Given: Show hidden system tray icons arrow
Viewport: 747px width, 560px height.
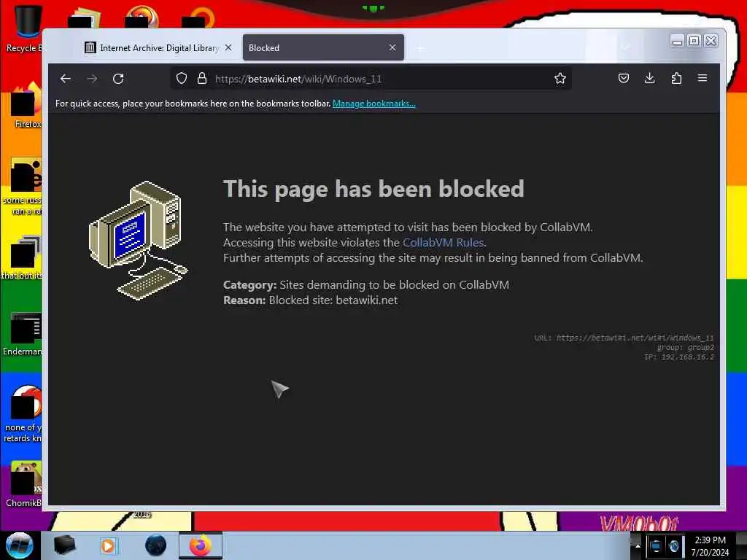Looking at the screenshot, I should 638,545.
